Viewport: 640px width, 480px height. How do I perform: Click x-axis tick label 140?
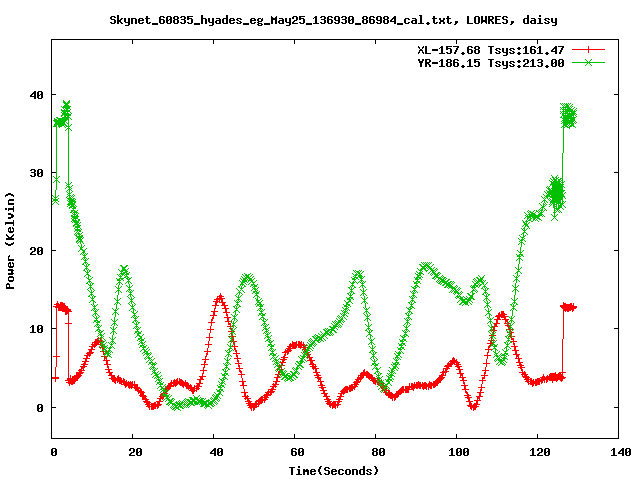[620, 452]
